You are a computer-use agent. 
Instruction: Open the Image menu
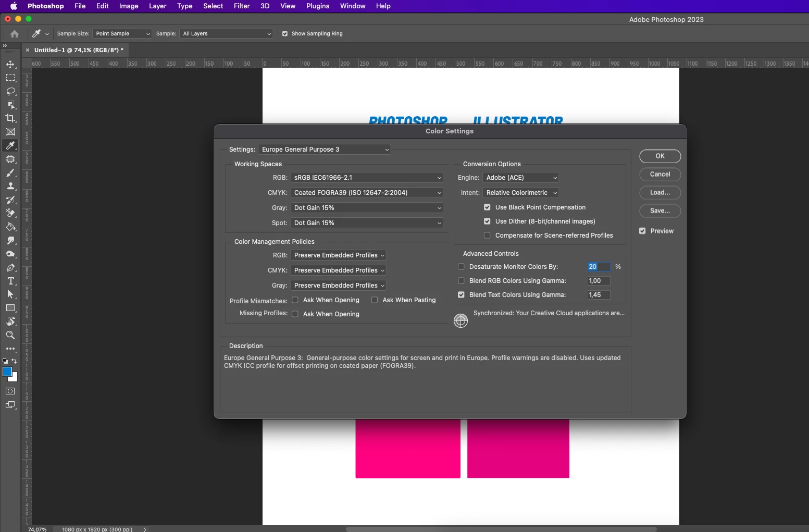tap(129, 6)
